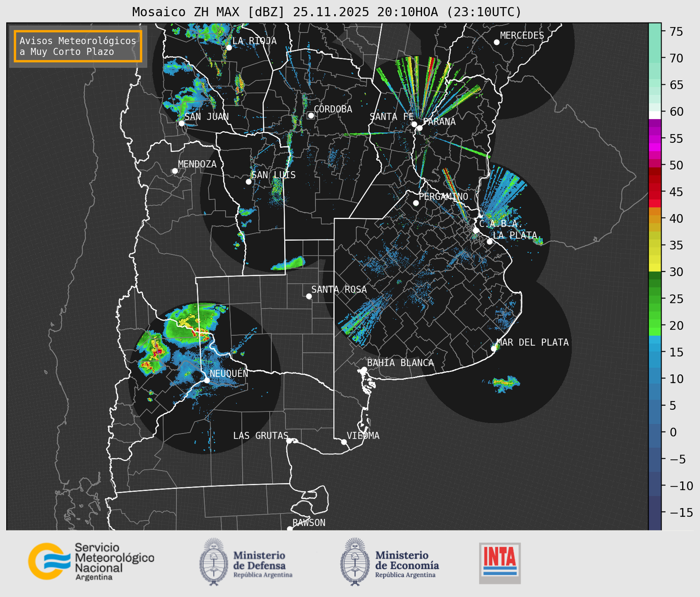Viewport: 700px width, 597px height.
Task: Click the Bahía Blanca city marker dot
Action: [x=364, y=369]
